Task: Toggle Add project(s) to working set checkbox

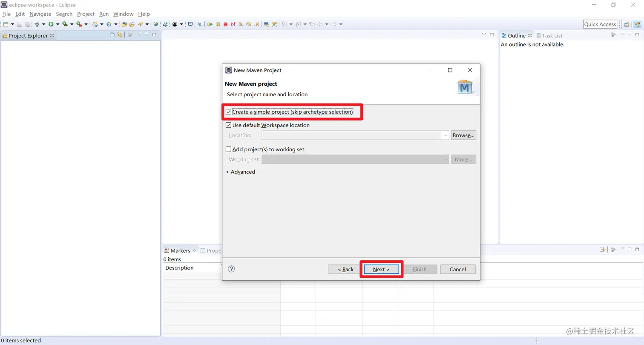Action: pos(229,149)
